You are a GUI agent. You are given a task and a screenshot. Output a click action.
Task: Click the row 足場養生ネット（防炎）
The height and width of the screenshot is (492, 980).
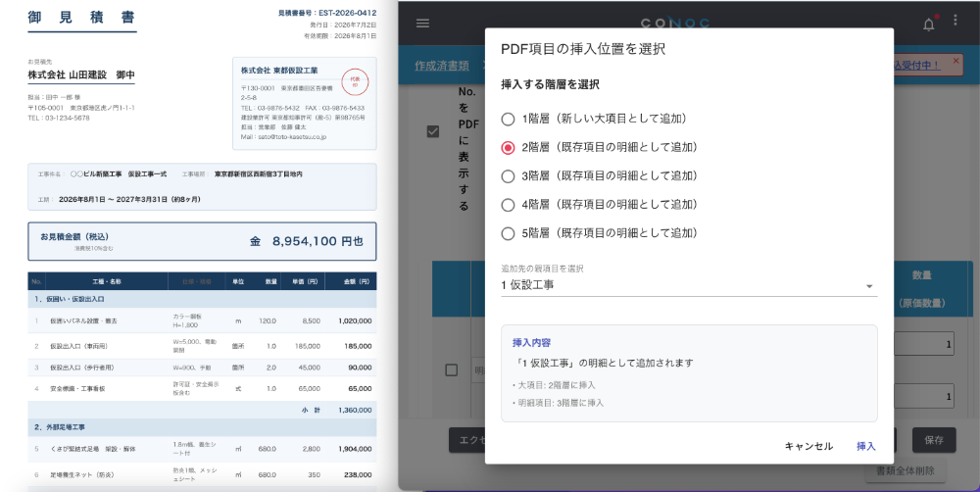pyautogui.click(x=202, y=474)
